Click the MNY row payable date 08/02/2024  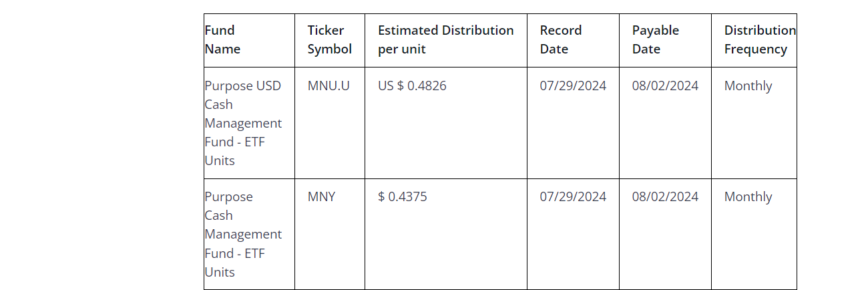[665, 197]
